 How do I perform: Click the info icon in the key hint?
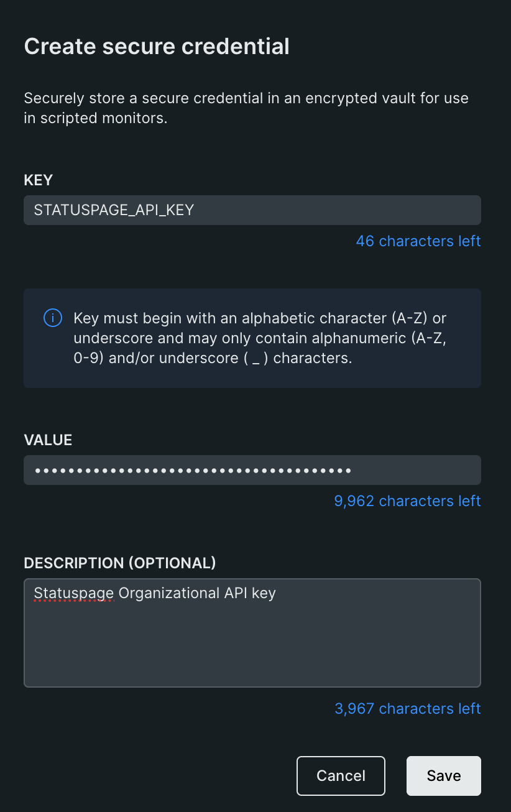coord(53,318)
